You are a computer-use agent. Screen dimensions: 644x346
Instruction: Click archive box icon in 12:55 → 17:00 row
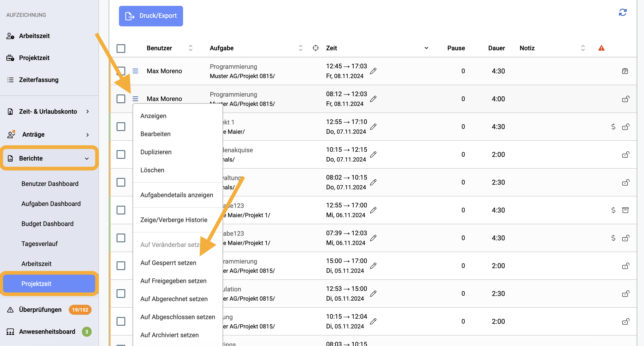pyautogui.click(x=625, y=210)
